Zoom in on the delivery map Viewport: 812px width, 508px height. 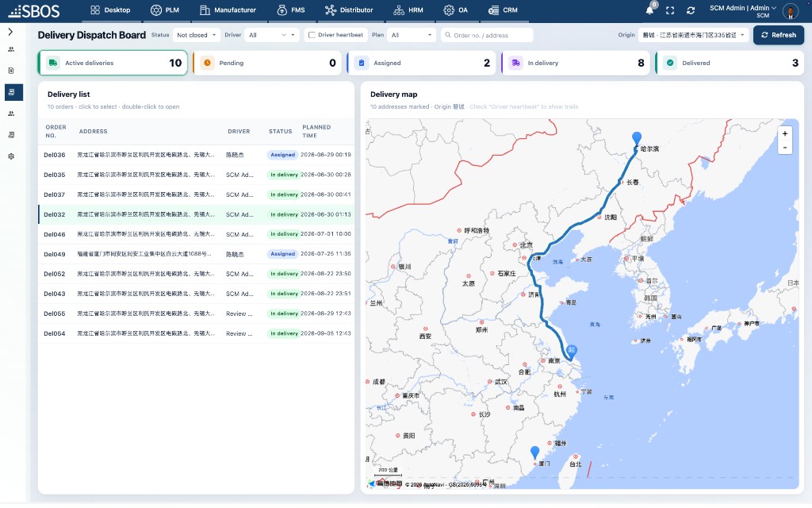[785, 133]
